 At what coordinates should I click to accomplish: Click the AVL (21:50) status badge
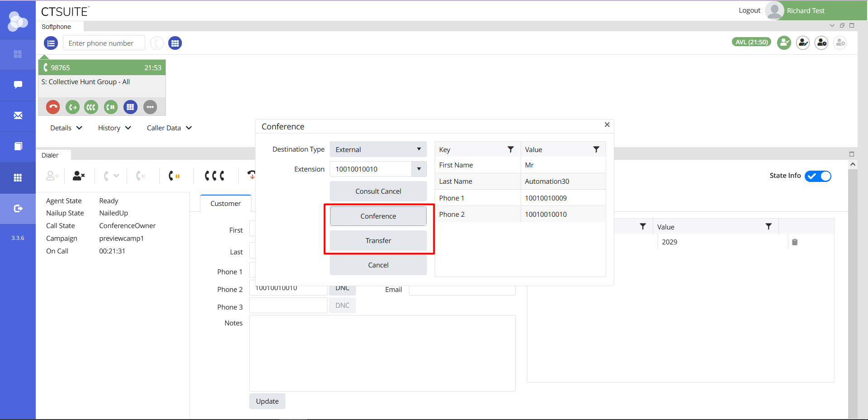[751, 42]
